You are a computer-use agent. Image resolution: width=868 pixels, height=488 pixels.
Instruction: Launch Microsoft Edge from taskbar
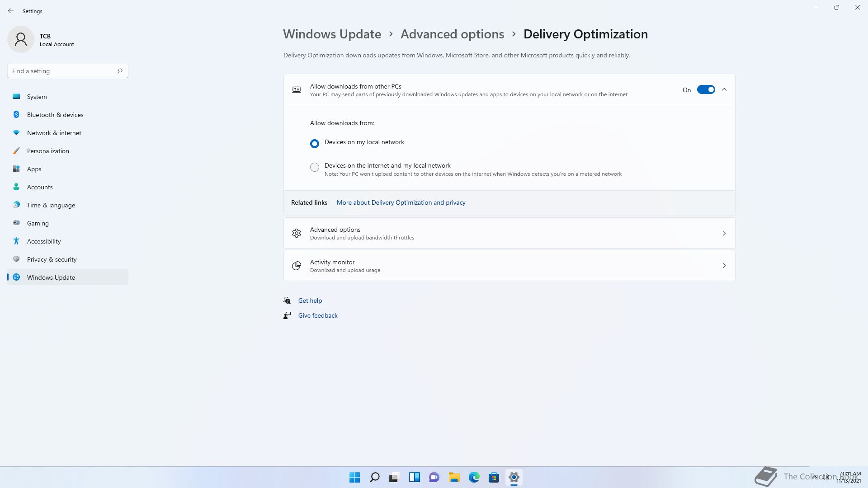[x=474, y=477]
